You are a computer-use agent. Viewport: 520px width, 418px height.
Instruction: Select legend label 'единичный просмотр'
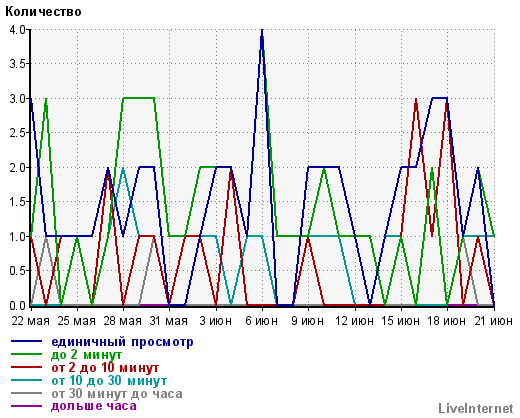click(x=122, y=342)
